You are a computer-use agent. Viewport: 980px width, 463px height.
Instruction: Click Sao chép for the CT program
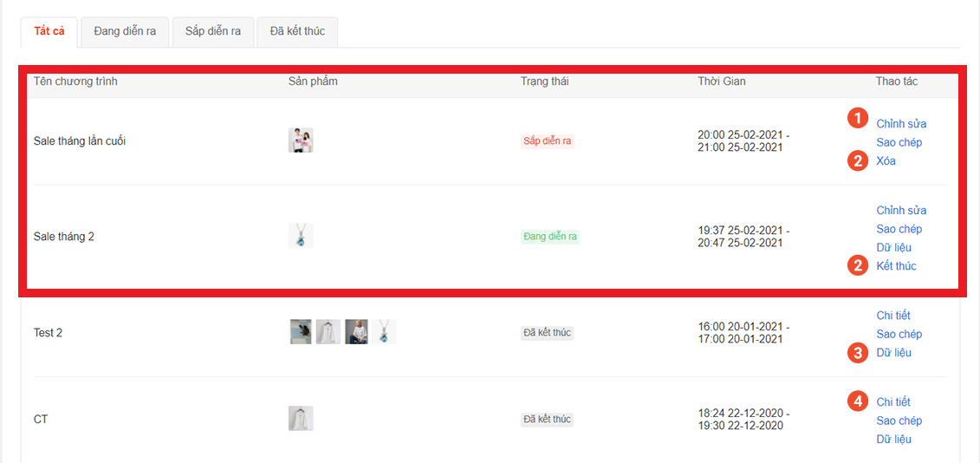899,421
